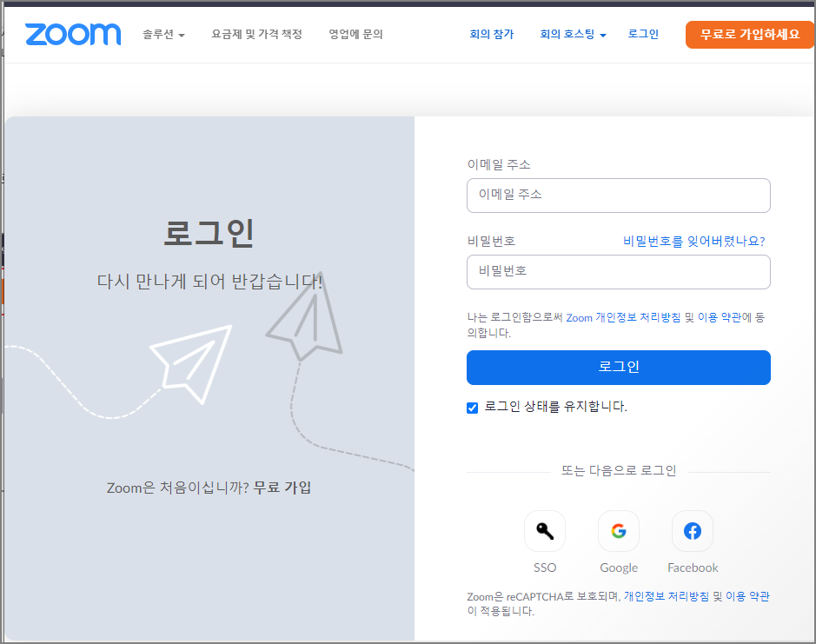This screenshot has width=816, height=644.
Task: Click 로그인 link in top navigation
Action: [643, 35]
